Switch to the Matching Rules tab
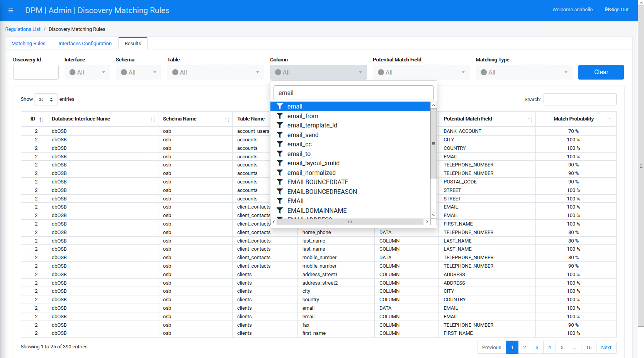Screen dimensions: 644x358 (29, 43)
